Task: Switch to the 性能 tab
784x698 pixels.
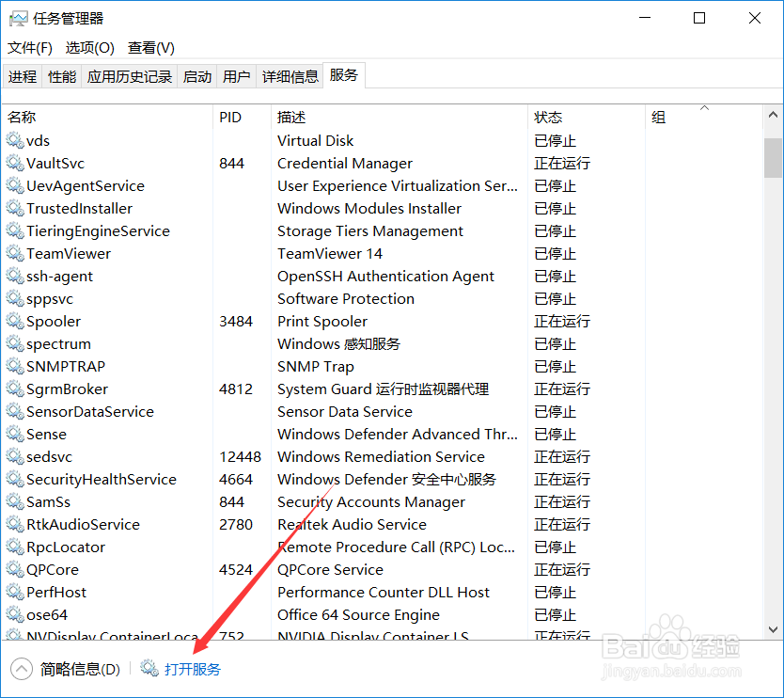Action: [x=62, y=76]
